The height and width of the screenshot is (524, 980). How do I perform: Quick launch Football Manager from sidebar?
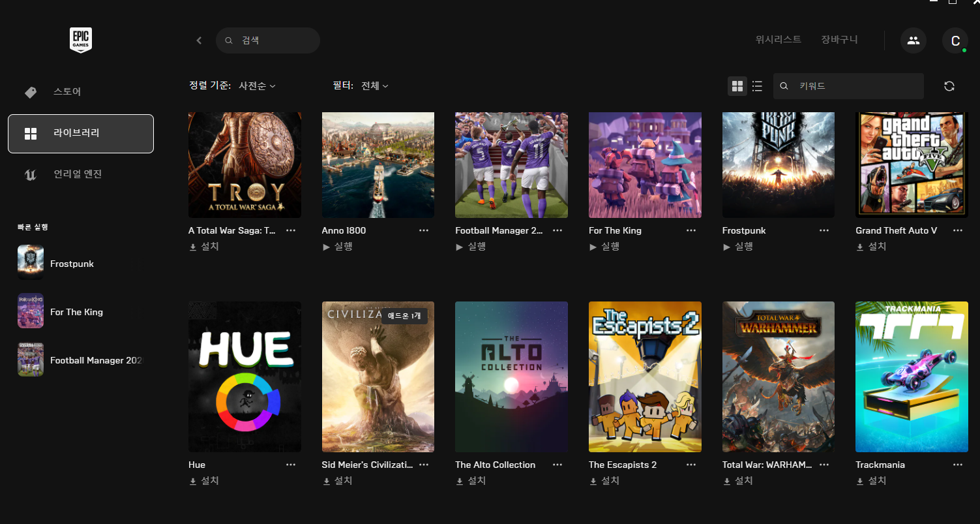coord(81,360)
